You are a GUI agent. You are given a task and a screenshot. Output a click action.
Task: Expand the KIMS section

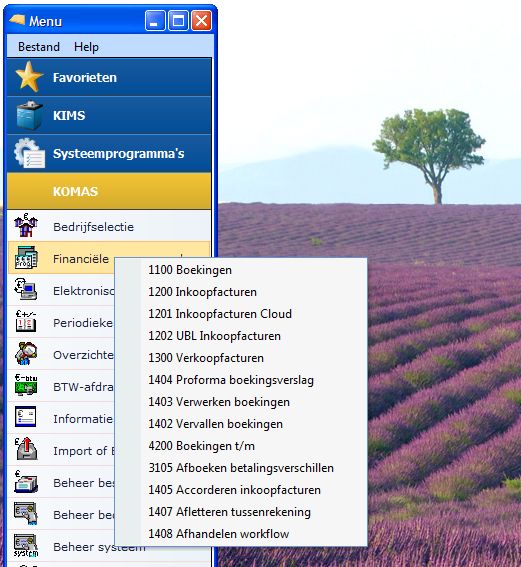[109, 115]
